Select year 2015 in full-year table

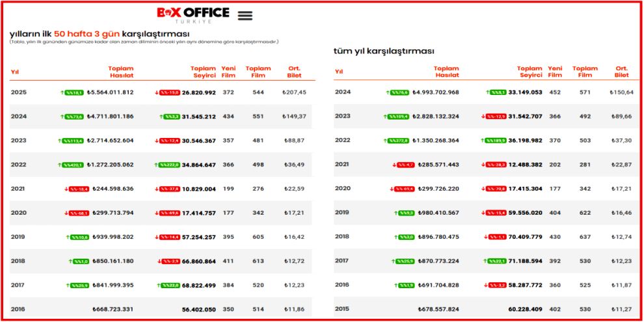pyautogui.click(x=342, y=308)
